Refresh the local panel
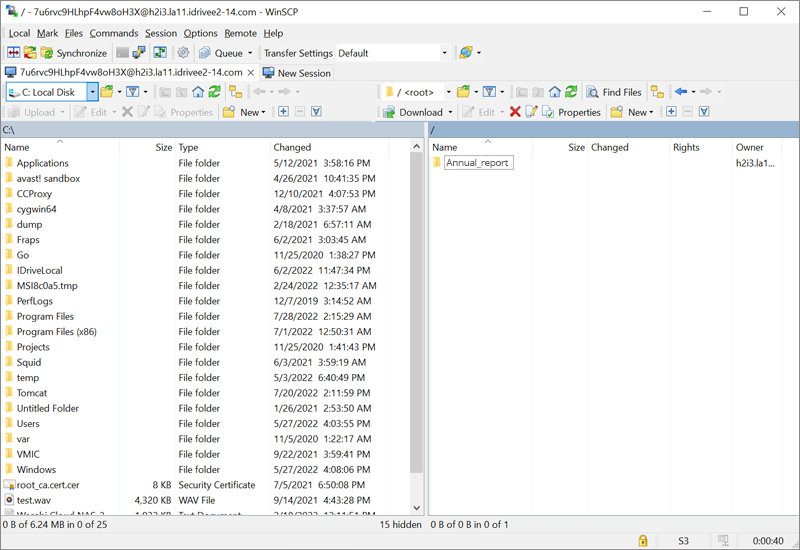Screen dimensions: 800x550 coord(214,92)
